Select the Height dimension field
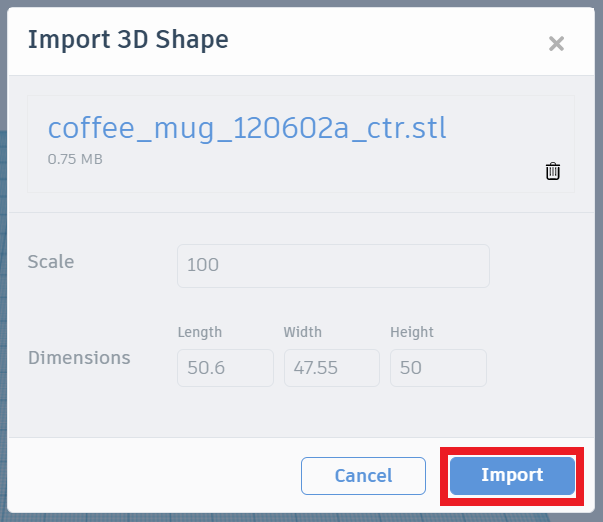The width and height of the screenshot is (603, 522). coord(438,368)
